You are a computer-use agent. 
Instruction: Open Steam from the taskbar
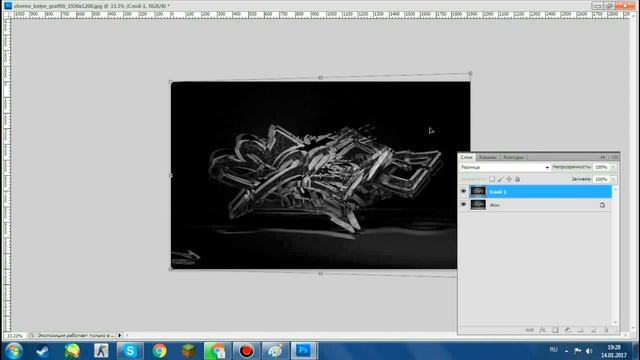click(43, 351)
